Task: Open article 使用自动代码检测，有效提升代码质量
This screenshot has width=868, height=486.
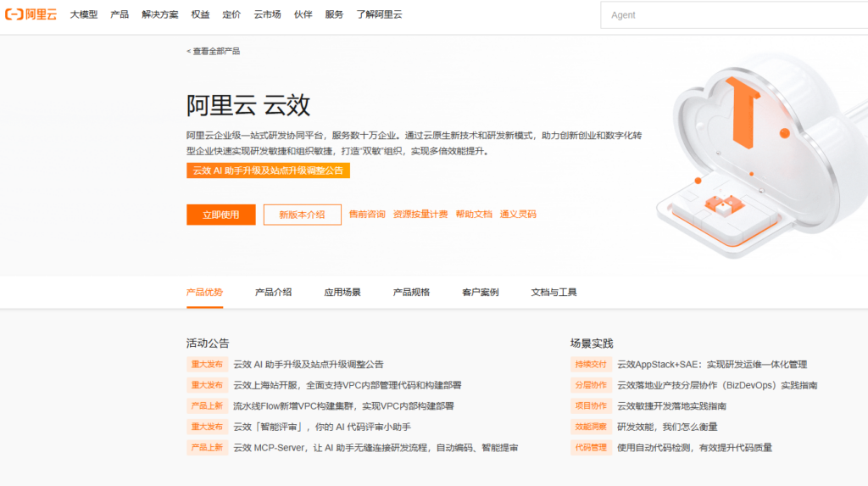Action: (694, 448)
